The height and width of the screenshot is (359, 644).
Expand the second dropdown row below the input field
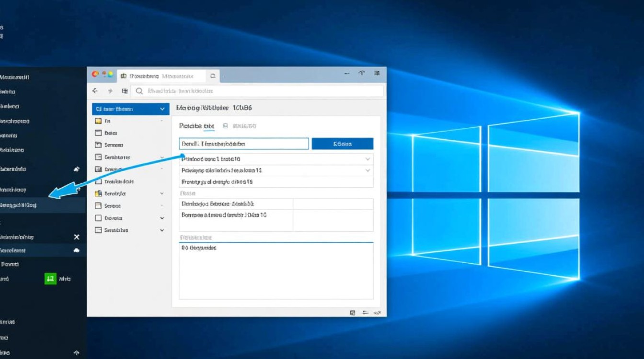pyautogui.click(x=368, y=170)
